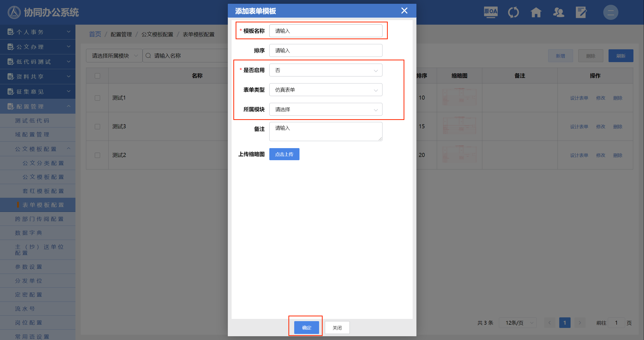Screen dimensions: 644x340
Task: Check the checkbox for row 测试1
Action: [x=97, y=98]
